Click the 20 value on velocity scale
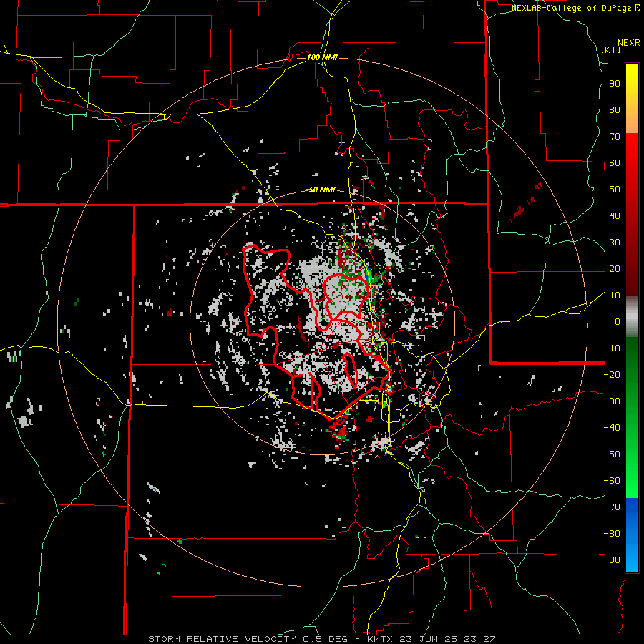The height and width of the screenshot is (644, 644). coord(615,269)
